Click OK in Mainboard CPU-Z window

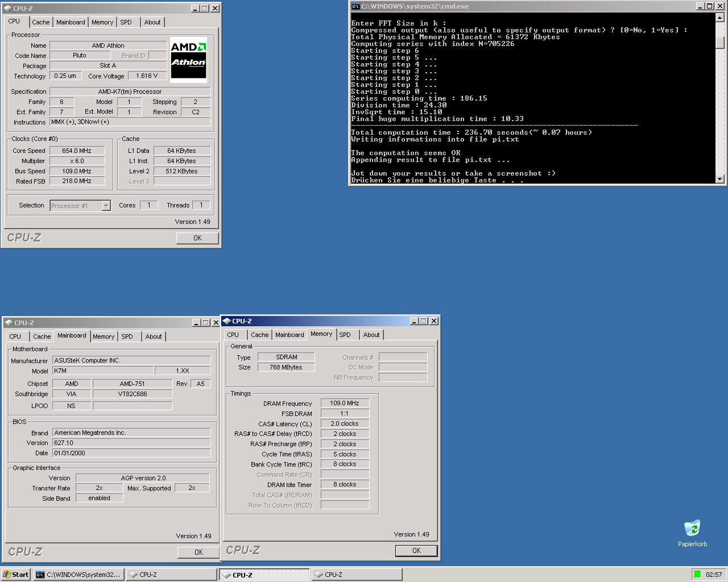coord(198,552)
